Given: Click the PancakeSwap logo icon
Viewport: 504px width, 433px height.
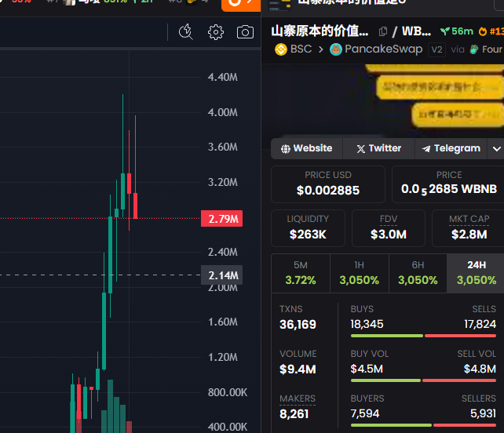Looking at the screenshot, I should 335,49.
